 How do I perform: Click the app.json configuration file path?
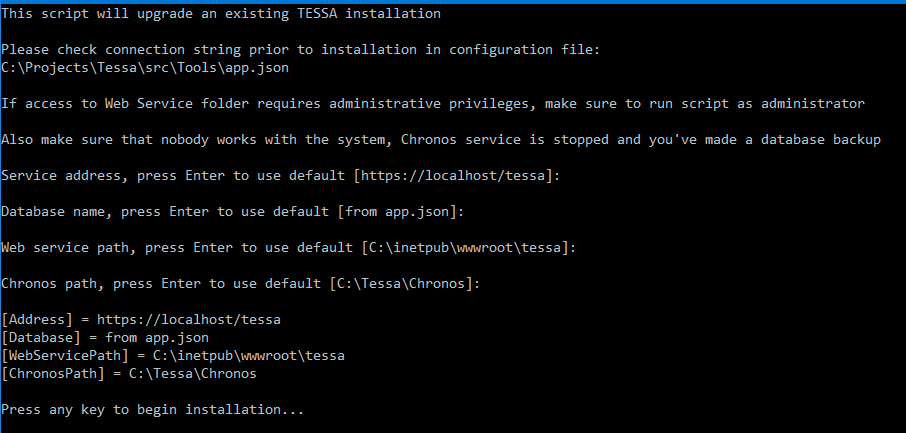click(145, 68)
